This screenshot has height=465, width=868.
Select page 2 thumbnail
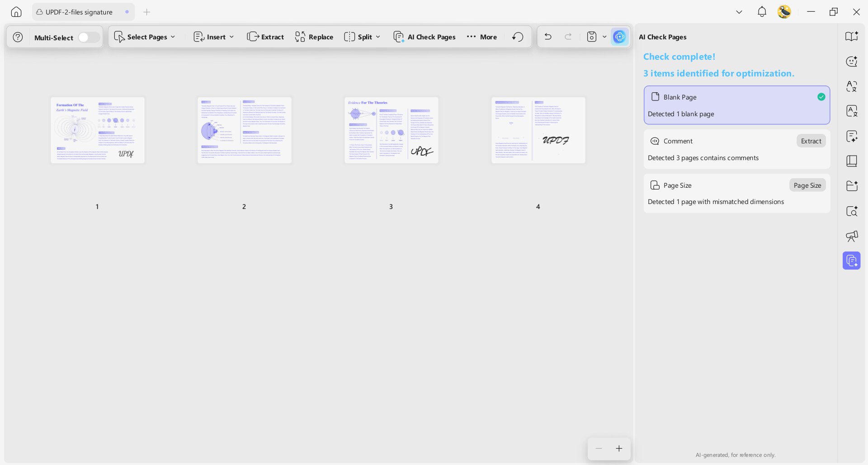245,130
